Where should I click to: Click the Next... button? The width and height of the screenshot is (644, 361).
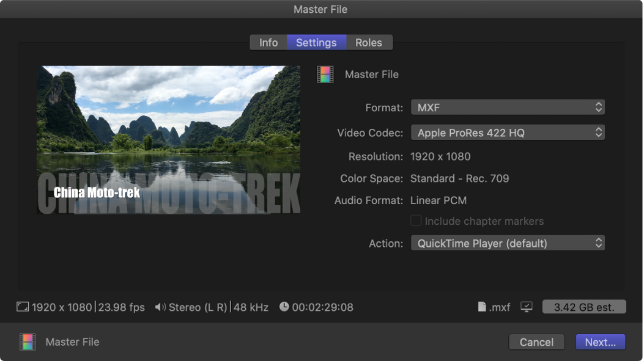(600, 342)
